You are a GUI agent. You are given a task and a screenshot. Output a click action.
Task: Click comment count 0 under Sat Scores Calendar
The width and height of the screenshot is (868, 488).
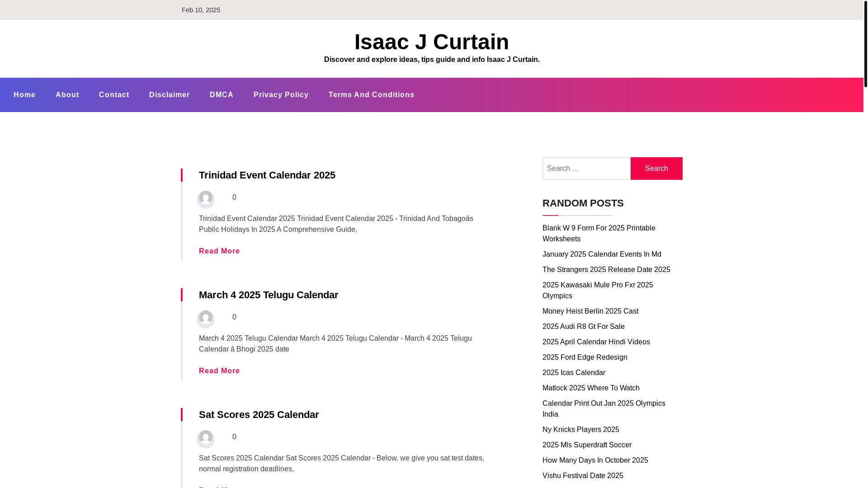[234, 437]
